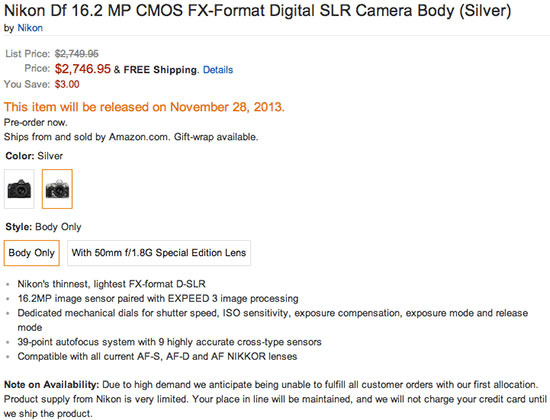Select the black camera color swatch

pyautogui.click(x=19, y=189)
